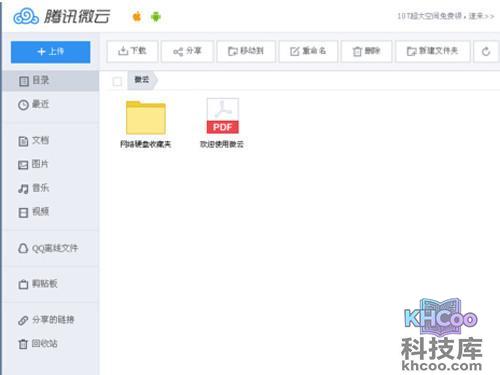Click the 10T free space promo link
This screenshot has height=375, width=500.
(x=446, y=16)
